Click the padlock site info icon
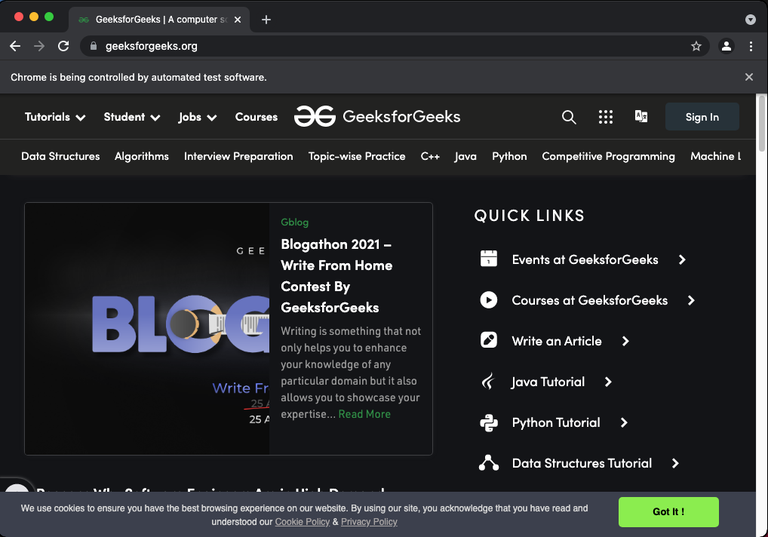Screen dimensions: 768x537 click(x=94, y=46)
